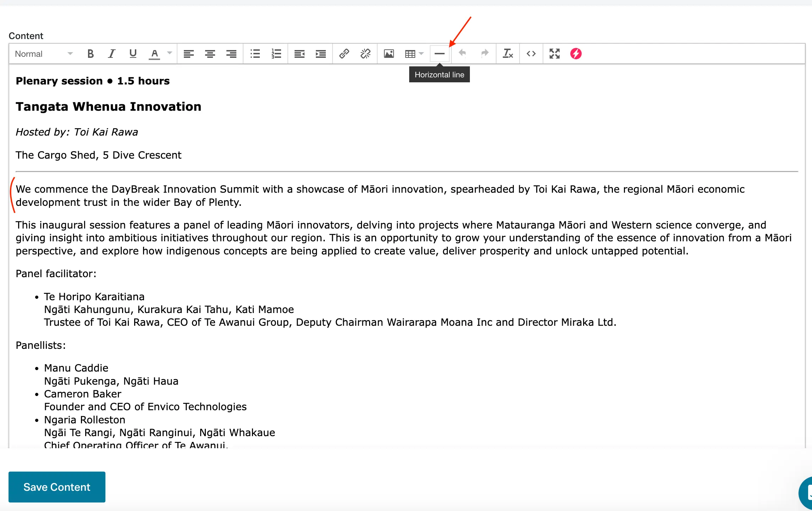This screenshot has width=812, height=511.
Task: Click the Save Content button
Action: coord(57,487)
